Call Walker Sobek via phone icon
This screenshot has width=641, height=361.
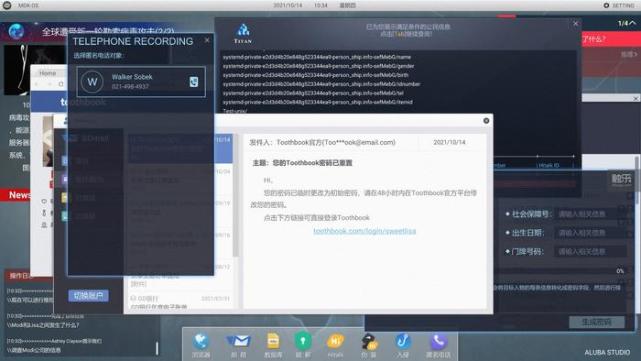tap(194, 82)
